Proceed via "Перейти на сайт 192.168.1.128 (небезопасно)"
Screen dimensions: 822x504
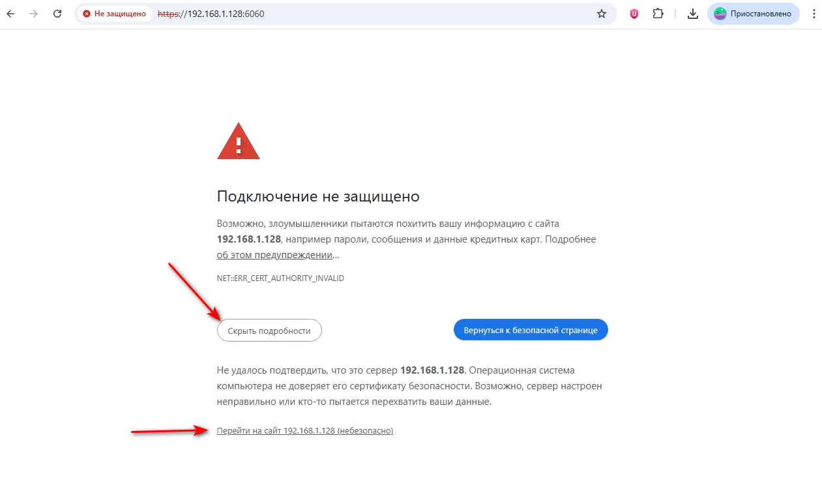(305, 431)
